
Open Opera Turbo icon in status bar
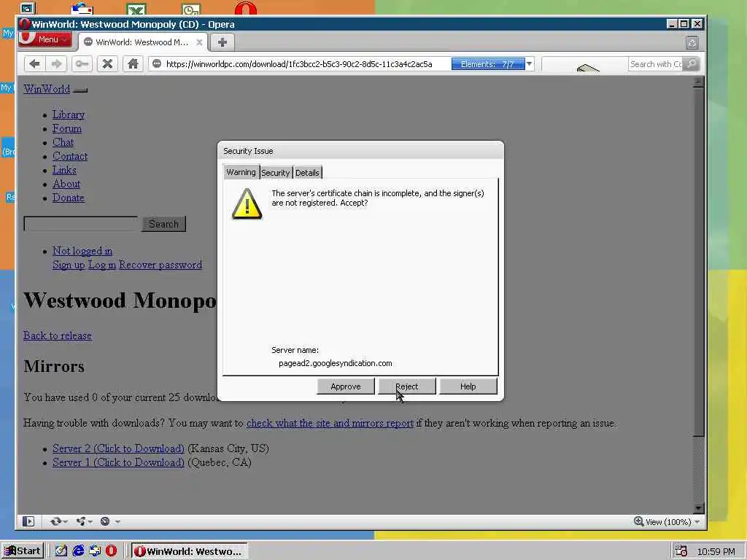click(105, 521)
